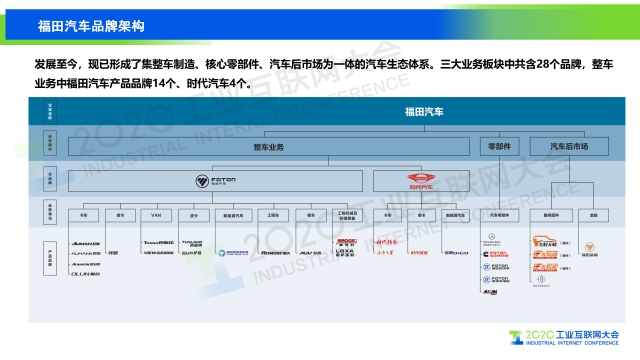The image size is (640, 360).
Task: Select the 福田汽车 top-level header box
Action: tap(327, 111)
